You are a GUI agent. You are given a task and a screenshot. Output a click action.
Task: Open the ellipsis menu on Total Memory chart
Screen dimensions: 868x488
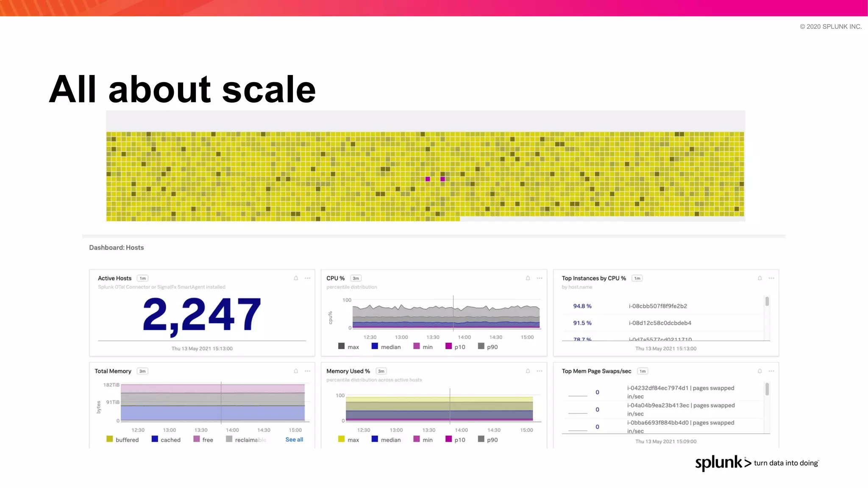click(x=308, y=371)
